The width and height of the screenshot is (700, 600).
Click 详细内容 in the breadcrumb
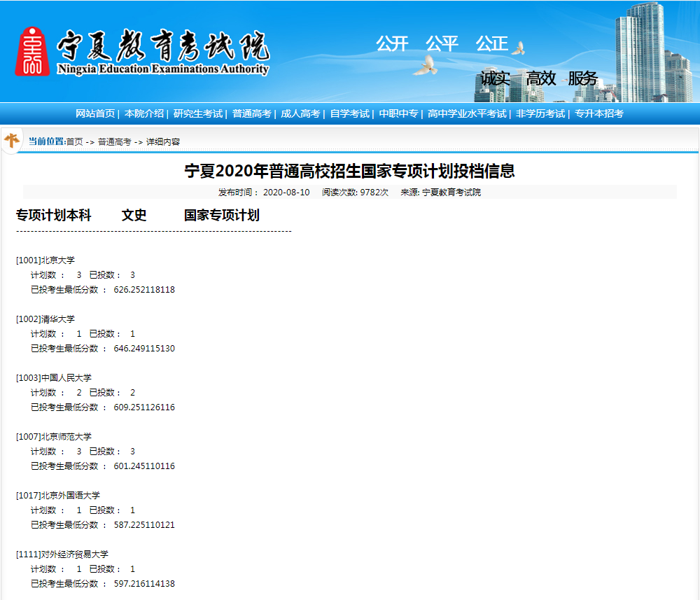click(163, 142)
